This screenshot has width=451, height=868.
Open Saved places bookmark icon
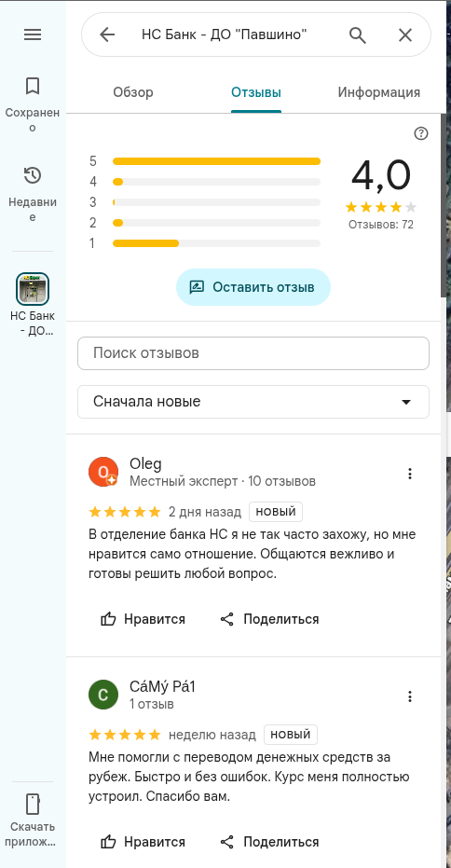pos(33,86)
